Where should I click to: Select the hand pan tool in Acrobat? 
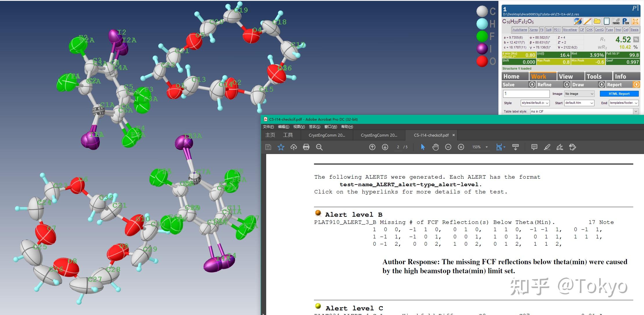pos(436,147)
